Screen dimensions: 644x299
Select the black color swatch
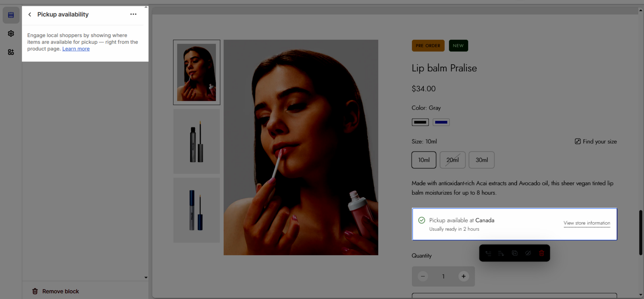point(420,122)
